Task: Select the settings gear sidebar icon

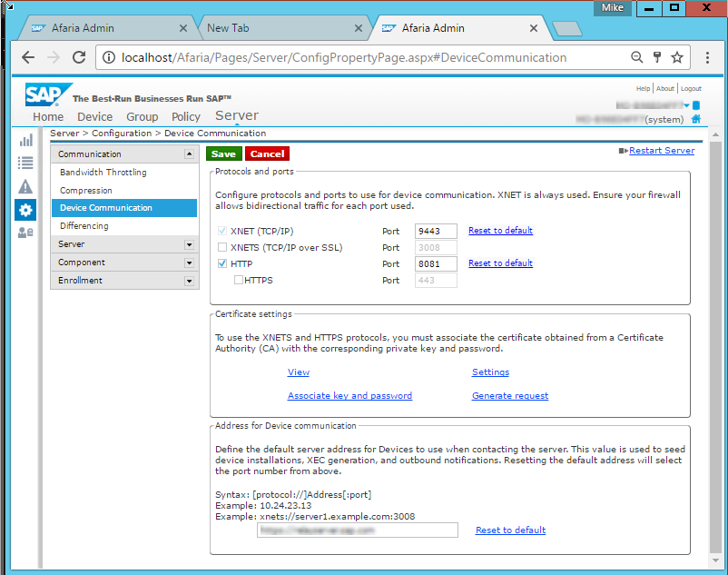Action: coord(25,210)
